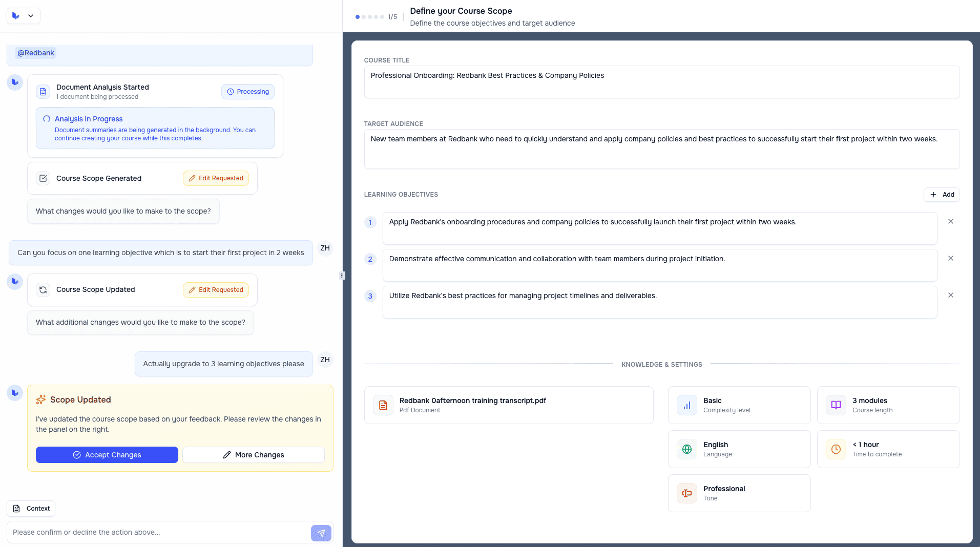980x547 pixels.
Task: Click the clock icon for time to complete
Action: pos(836,449)
